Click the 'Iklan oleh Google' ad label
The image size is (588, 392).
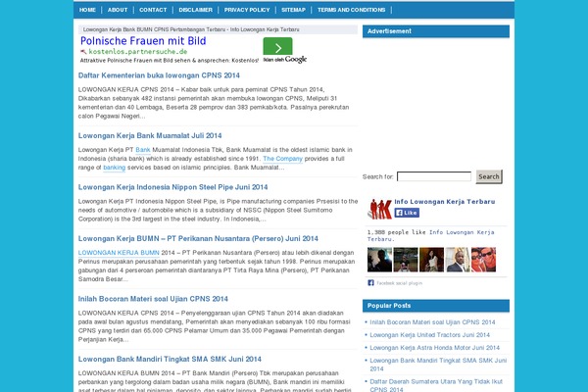click(285, 59)
